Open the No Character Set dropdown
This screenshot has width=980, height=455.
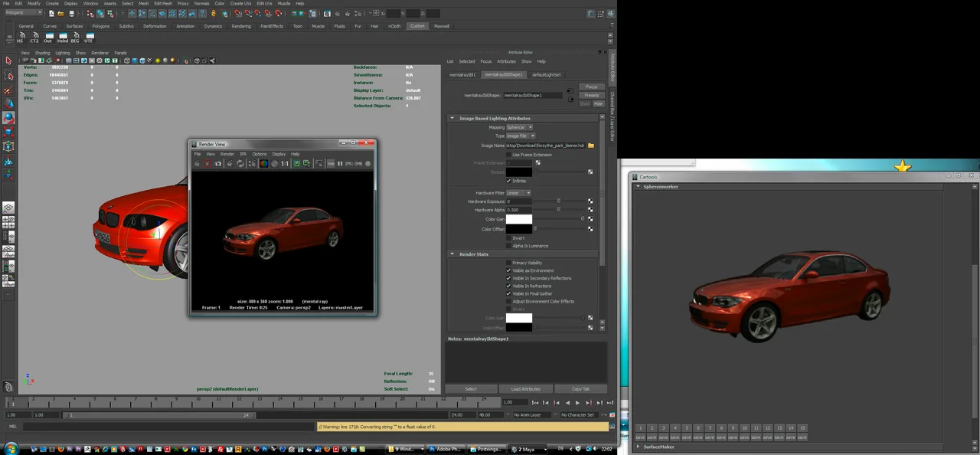pyautogui.click(x=580, y=415)
